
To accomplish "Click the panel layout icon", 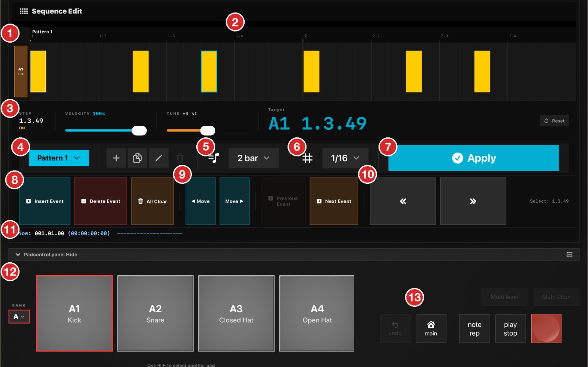I will click(569, 255).
